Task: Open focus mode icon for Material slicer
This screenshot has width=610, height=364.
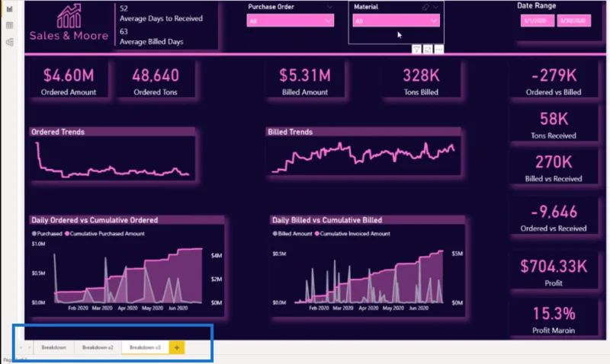Action: click(x=428, y=49)
